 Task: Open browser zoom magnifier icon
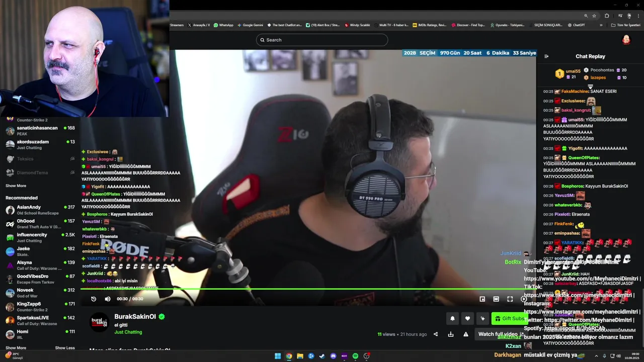click(x=586, y=16)
